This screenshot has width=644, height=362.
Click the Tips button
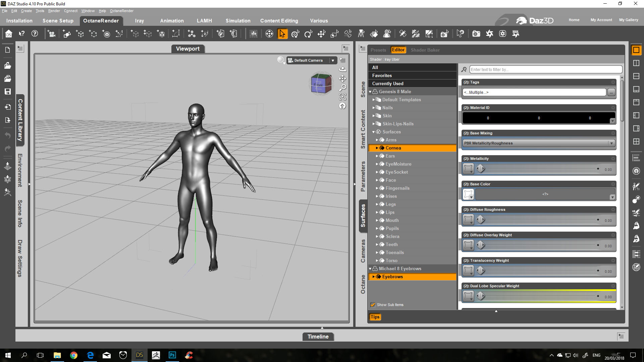tap(375, 317)
